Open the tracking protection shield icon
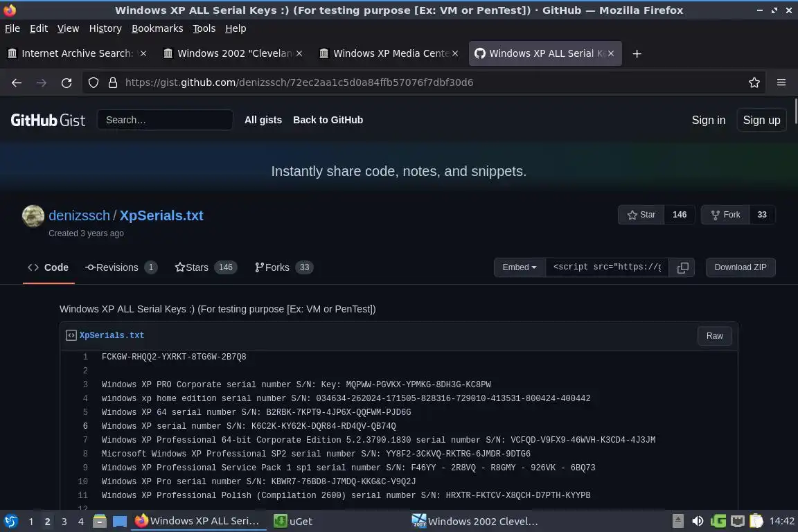 [x=93, y=82]
